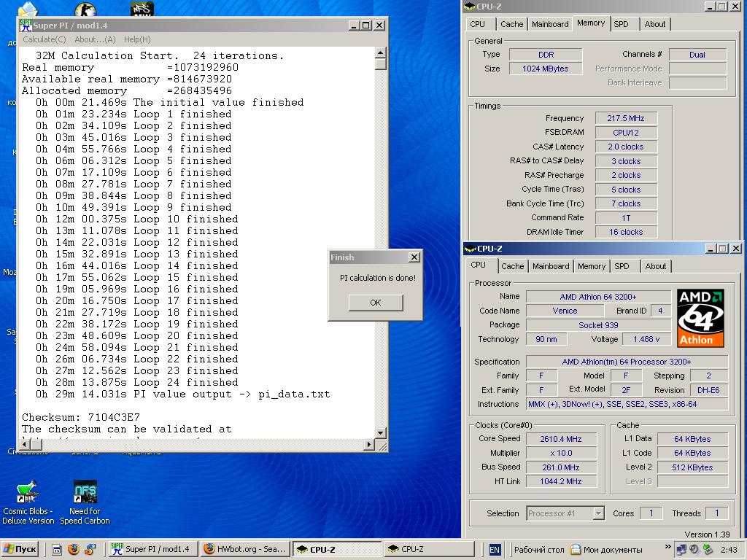The image size is (747, 560).
Task: Open Need for Speed Carbon desktop shortcut
Action: pos(85,503)
